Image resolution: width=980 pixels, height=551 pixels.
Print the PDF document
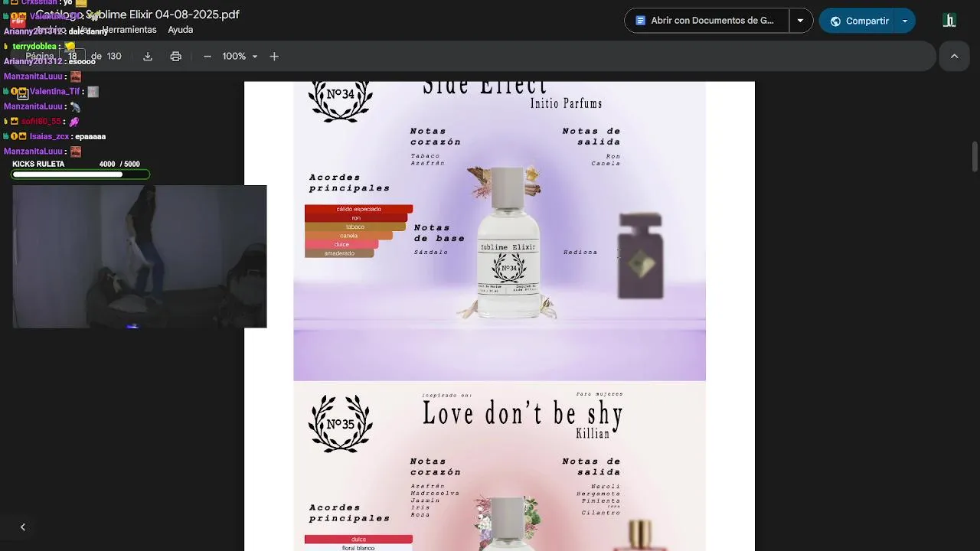(x=176, y=57)
